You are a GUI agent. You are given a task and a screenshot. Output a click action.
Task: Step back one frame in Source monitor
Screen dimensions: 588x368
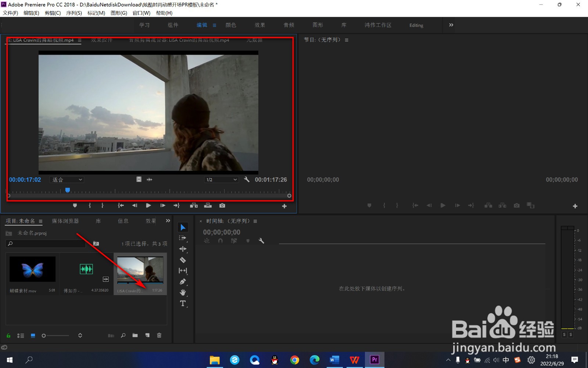(x=135, y=205)
